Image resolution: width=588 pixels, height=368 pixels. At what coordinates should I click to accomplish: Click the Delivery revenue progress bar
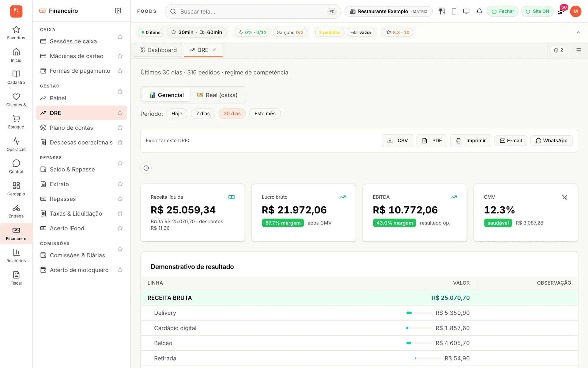[419, 313]
